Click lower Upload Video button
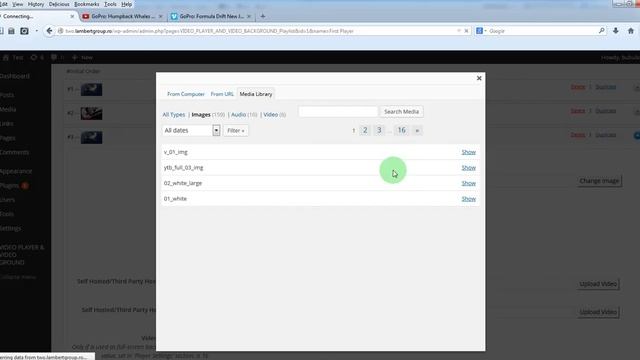640x360 pixels. [598, 312]
